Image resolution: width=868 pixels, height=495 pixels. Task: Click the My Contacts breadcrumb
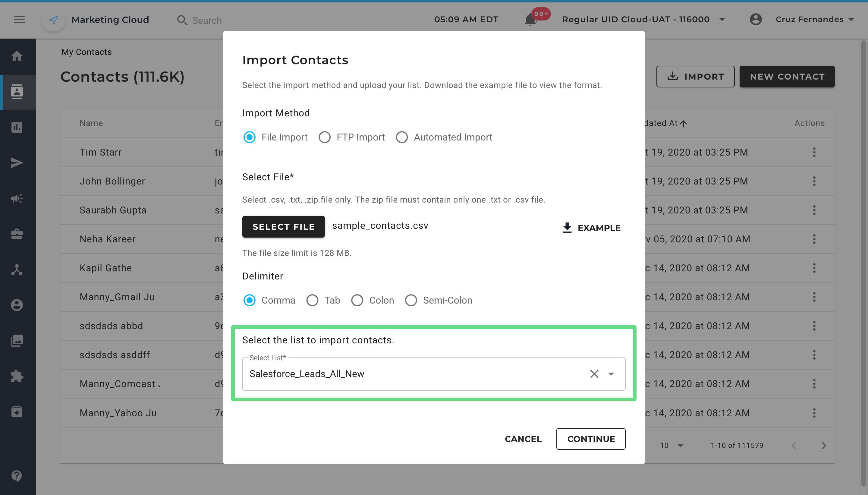[x=86, y=52]
